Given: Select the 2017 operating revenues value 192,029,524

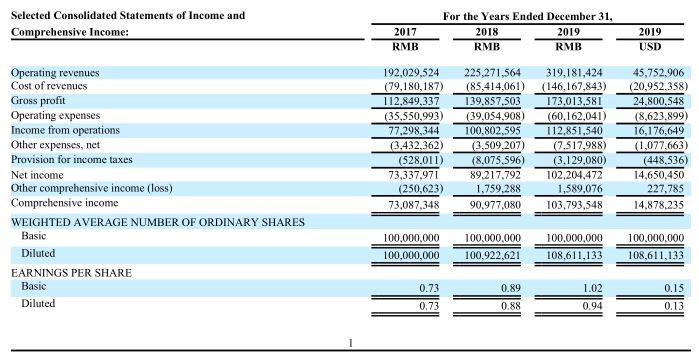Looking at the screenshot, I should coord(411,73).
